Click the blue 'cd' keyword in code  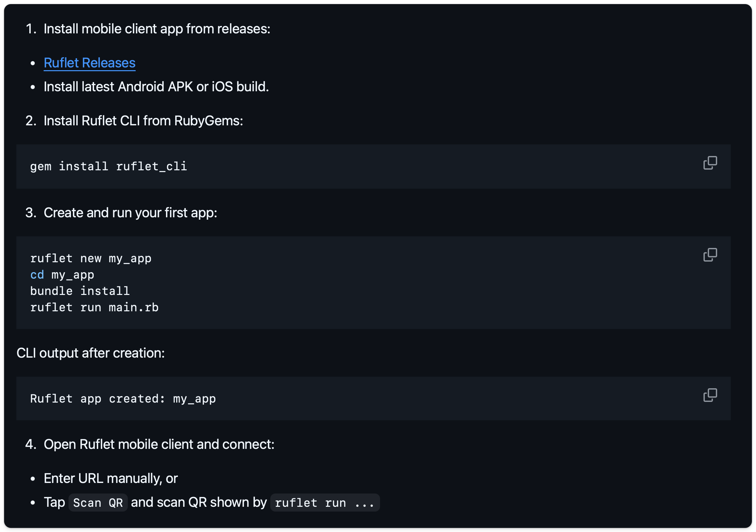(x=37, y=275)
